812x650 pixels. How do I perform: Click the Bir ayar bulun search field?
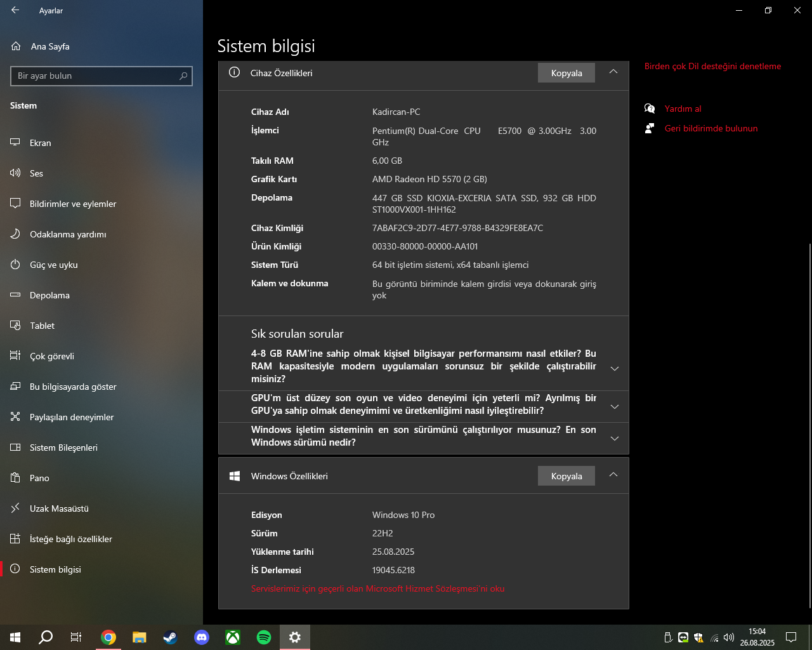point(101,76)
